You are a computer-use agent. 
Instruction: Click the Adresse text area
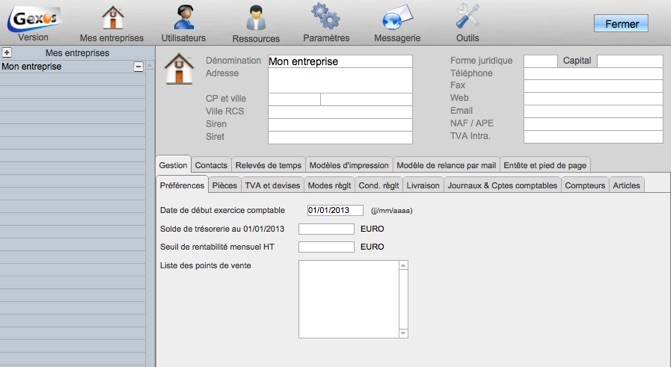pyautogui.click(x=340, y=80)
